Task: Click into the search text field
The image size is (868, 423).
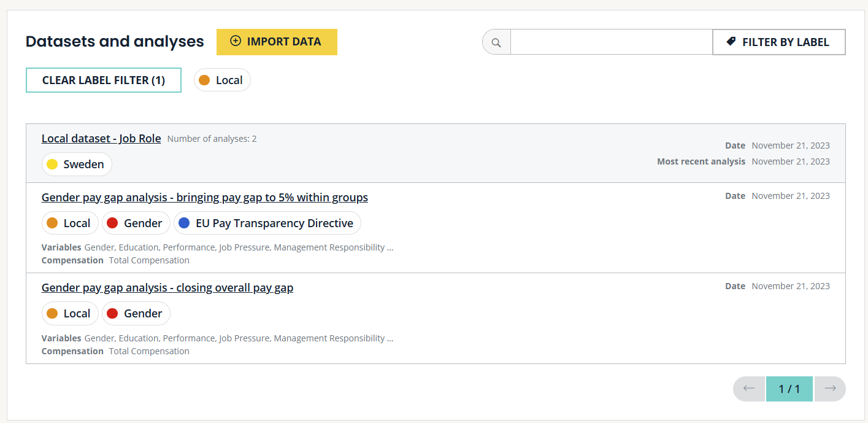Action: coord(611,42)
